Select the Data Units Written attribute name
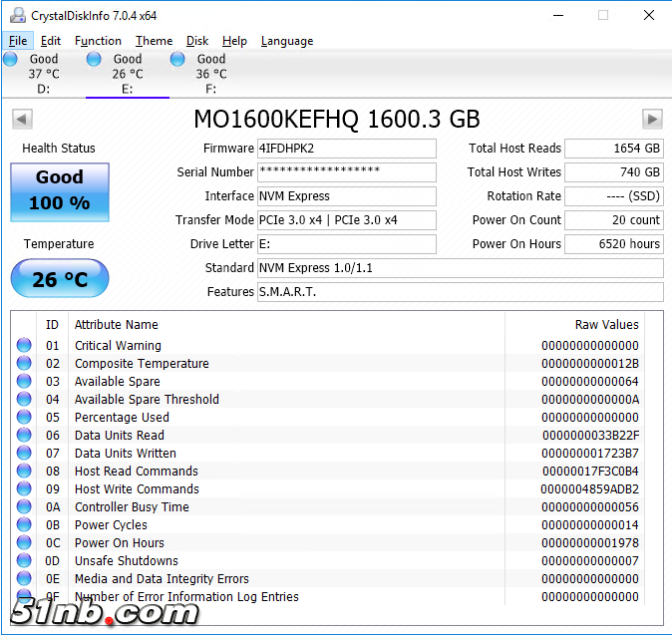 pos(126,454)
